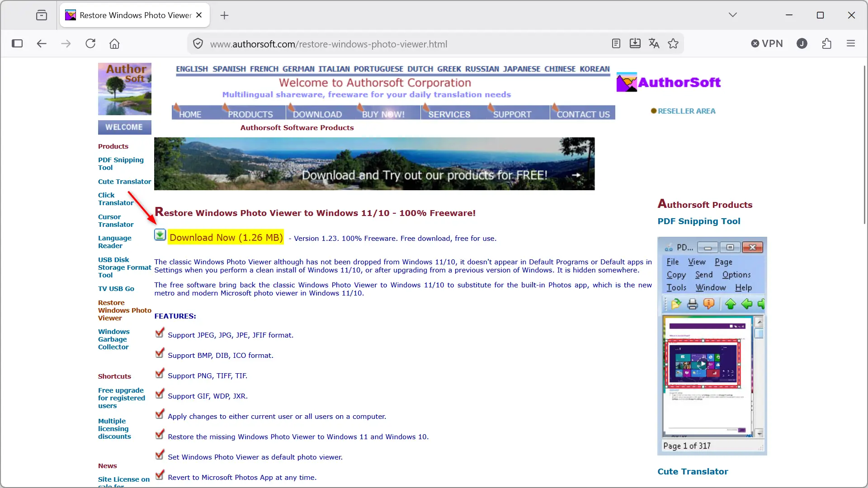Switch language to FRENCH
The image size is (868, 488).
click(x=264, y=69)
